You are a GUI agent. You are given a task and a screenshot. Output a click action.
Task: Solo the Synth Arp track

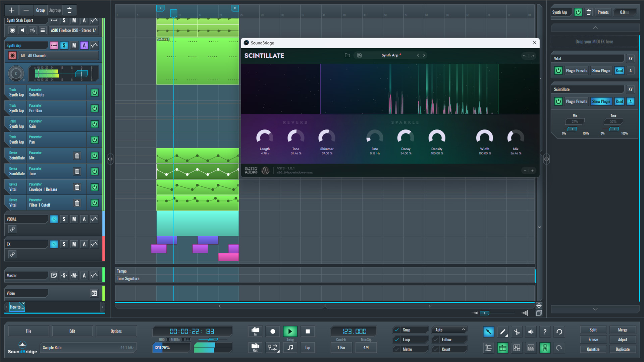click(64, 45)
